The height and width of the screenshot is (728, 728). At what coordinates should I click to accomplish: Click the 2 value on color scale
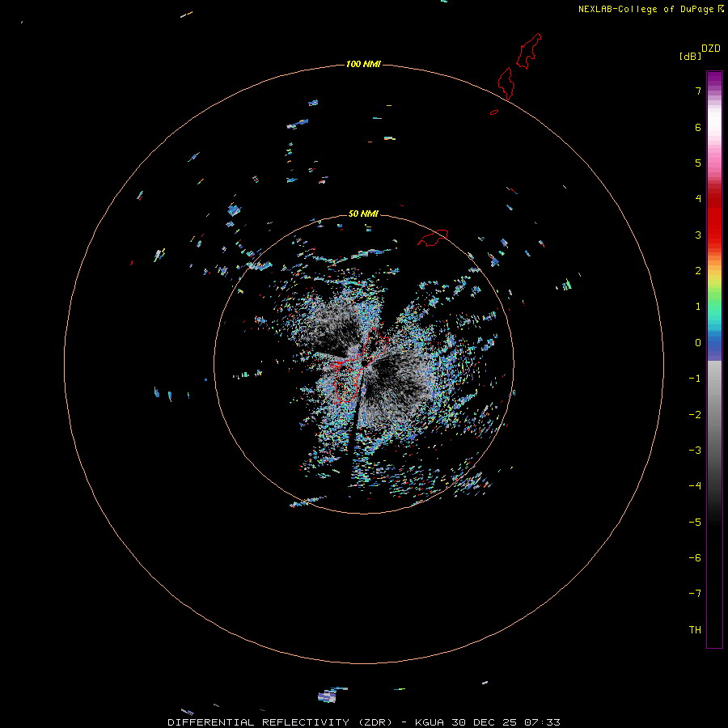[698, 271]
